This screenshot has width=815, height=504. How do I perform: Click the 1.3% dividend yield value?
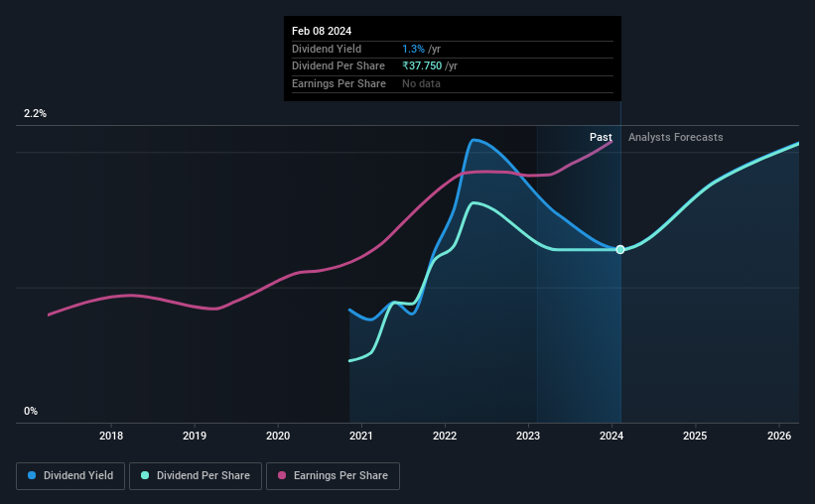(413, 49)
